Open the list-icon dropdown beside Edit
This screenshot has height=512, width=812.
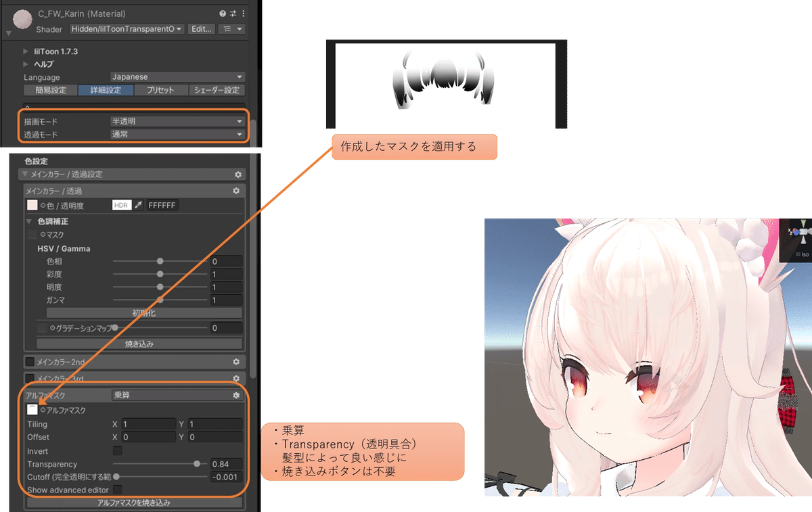pyautogui.click(x=233, y=29)
